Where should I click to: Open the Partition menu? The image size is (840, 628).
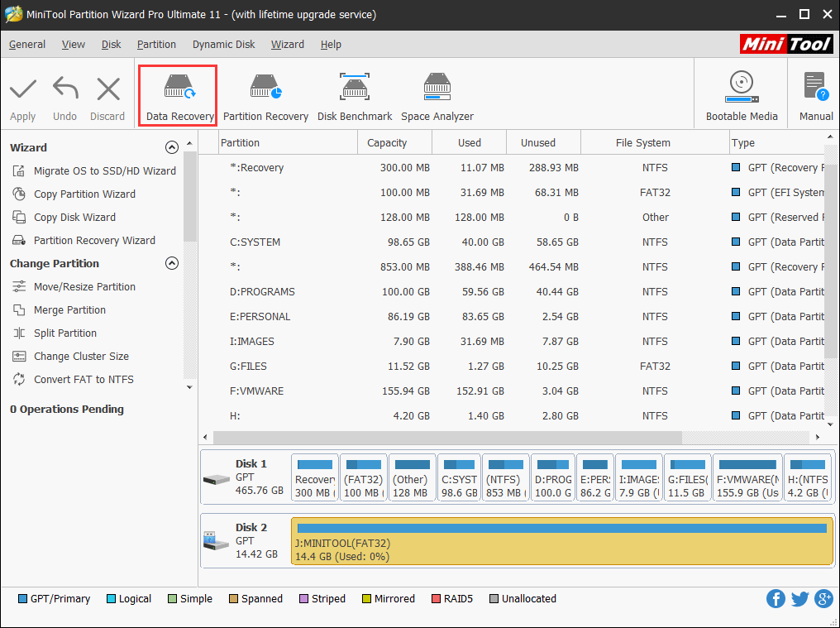pyautogui.click(x=156, y=45)
